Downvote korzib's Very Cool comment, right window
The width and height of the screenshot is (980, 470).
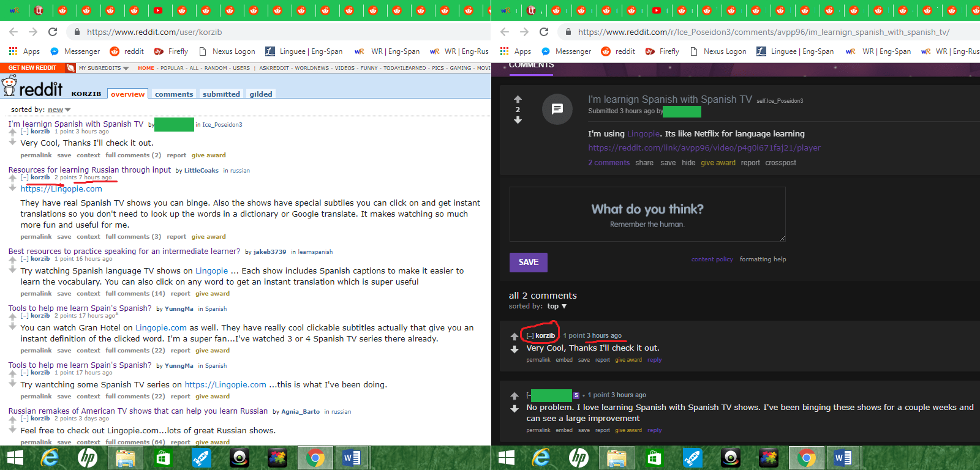(514, 349)
